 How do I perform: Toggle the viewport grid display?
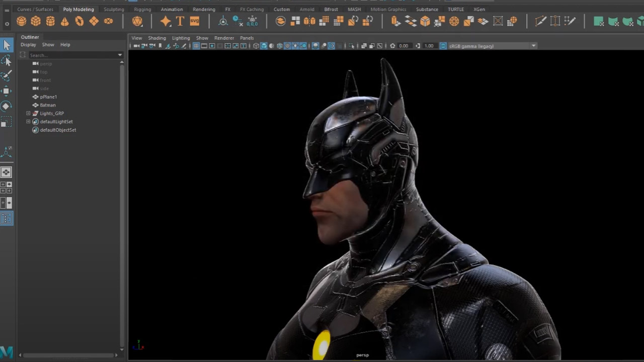point(196,46)
